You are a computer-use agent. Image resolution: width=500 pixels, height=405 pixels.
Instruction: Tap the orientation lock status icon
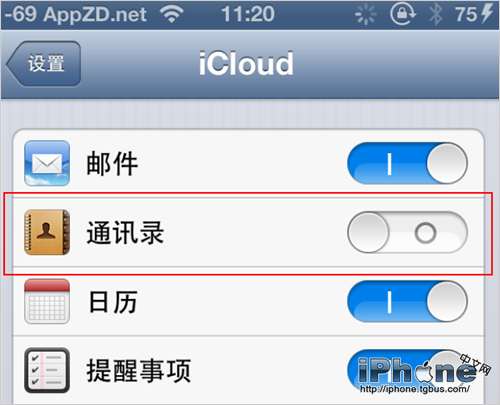pyautogui.click(x=402, y=14)
